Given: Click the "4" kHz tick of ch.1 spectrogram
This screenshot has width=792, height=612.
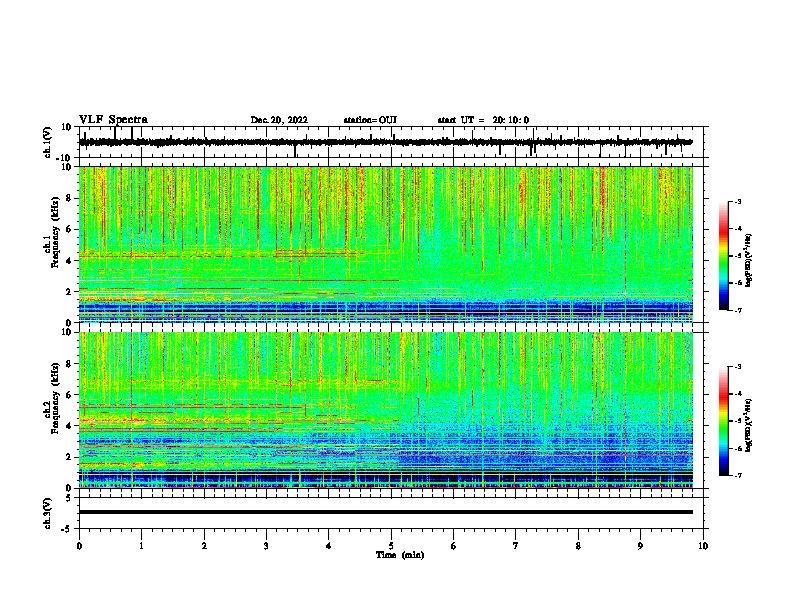Looking at the screenshot, I should (x=69, y=261).
